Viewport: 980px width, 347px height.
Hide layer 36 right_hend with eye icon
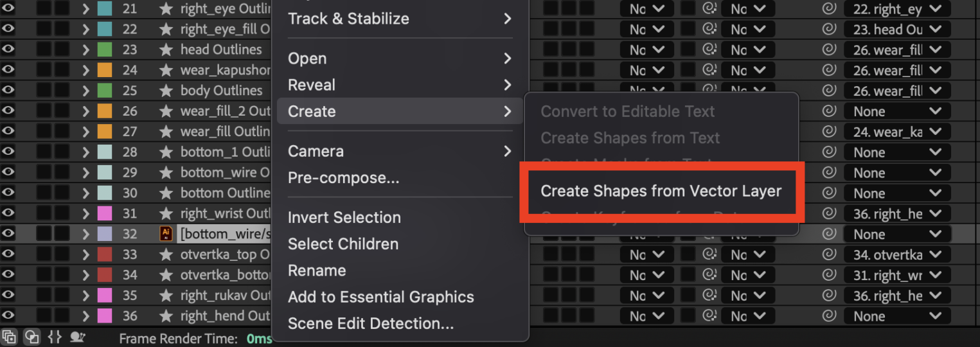pos(8,316)
